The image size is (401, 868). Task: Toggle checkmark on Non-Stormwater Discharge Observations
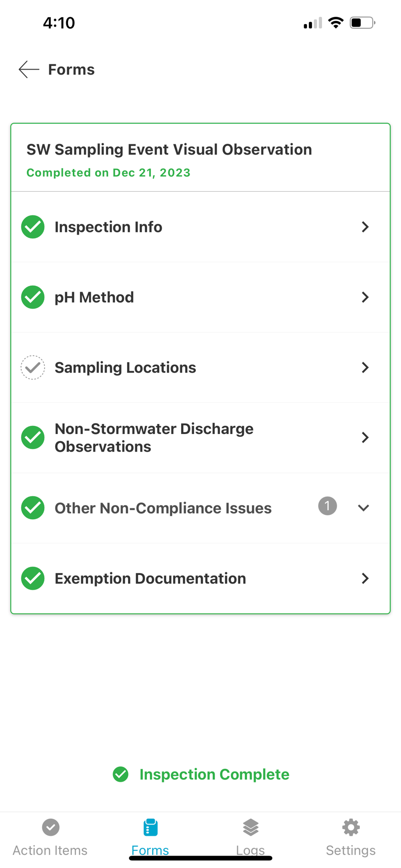32,437
